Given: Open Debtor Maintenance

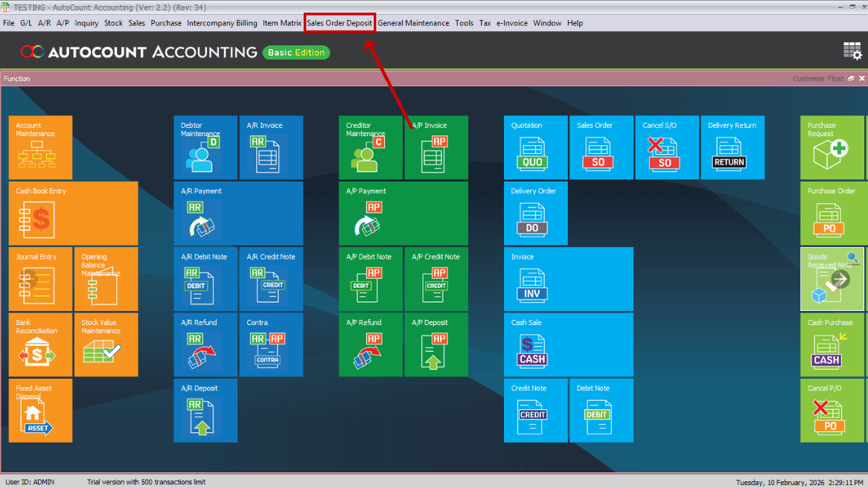Looking at the screenshot, I should tap(205, 147).
